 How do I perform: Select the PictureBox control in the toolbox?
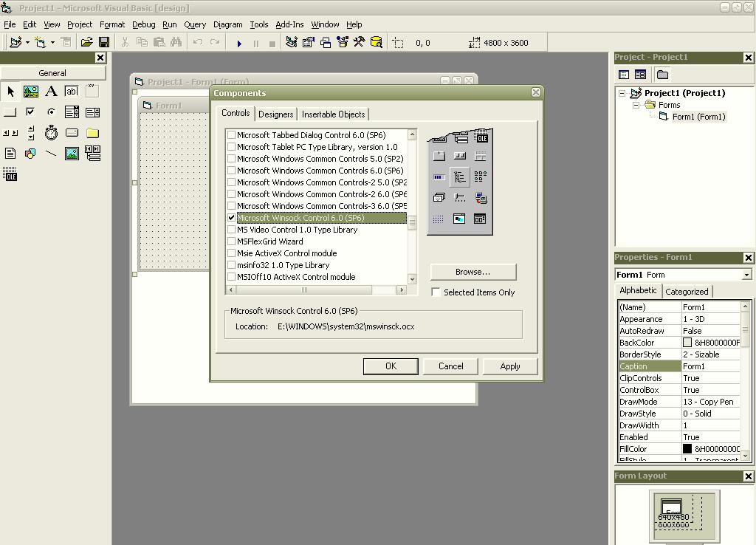click(31, 91)
